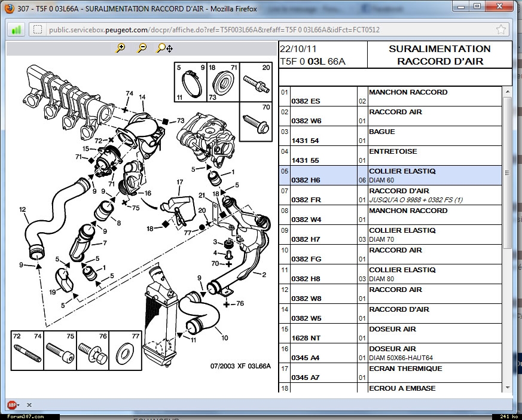The width and height of the screenshot is (522, 420).
Task: Select the ECROU A EMBASE row
Action: [x=390, y=388]
